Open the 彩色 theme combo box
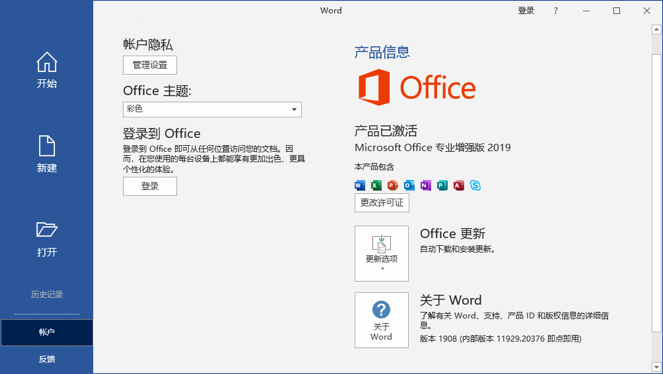This screenshot has height=374, width=663. [212, 109]
